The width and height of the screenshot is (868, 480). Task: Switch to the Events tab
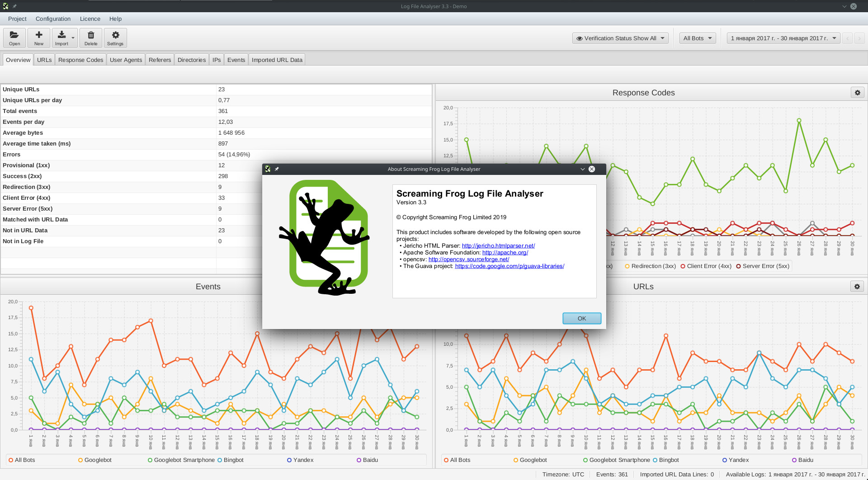[236, 60]
